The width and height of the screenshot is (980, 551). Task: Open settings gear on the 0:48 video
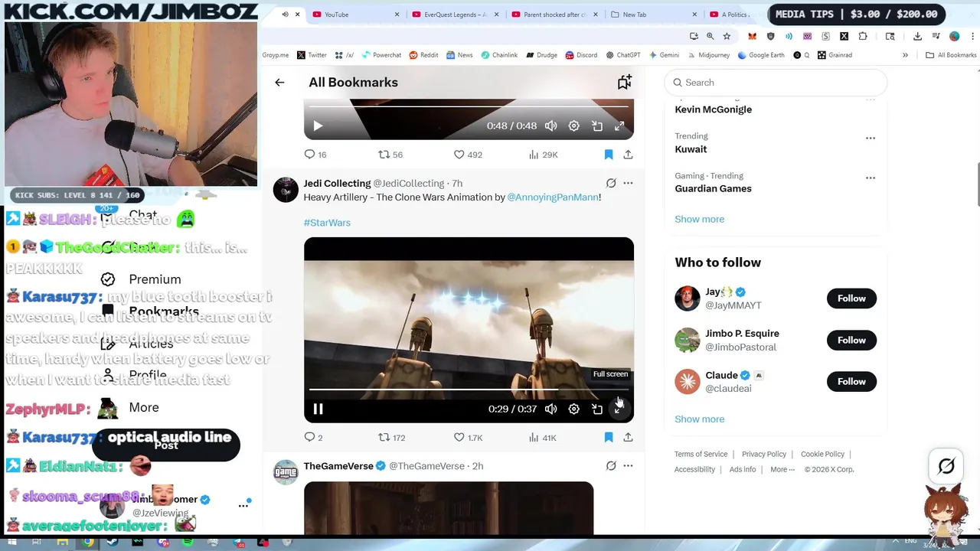click(x=573, y=126)
